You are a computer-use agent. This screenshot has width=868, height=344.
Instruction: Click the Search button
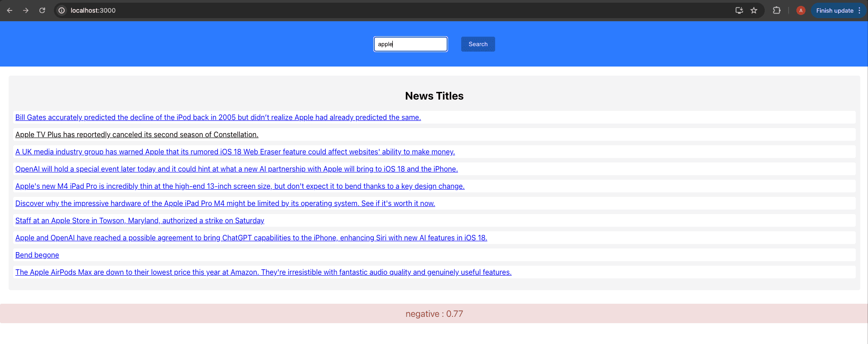[478, 44]
